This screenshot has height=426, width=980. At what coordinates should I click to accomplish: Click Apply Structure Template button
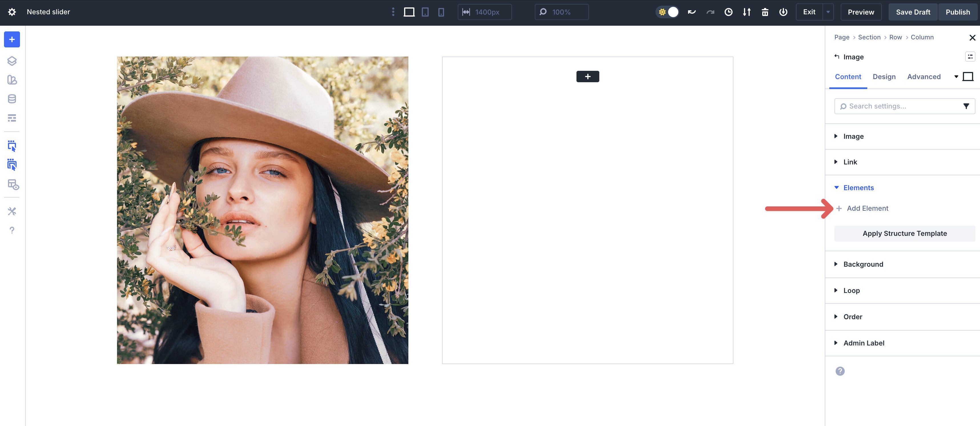(x=904, y=233)
